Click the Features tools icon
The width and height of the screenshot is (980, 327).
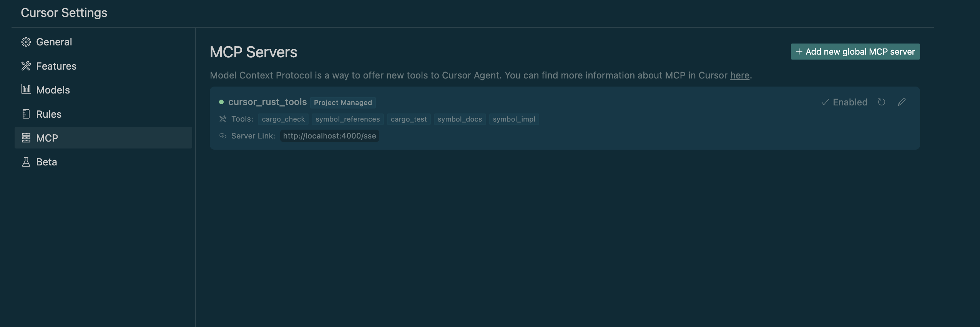click(x=26, y=66)
